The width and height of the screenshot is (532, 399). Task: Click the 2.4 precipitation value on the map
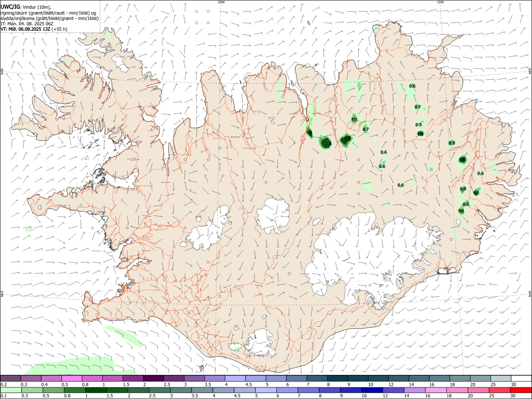click(328, 143)
